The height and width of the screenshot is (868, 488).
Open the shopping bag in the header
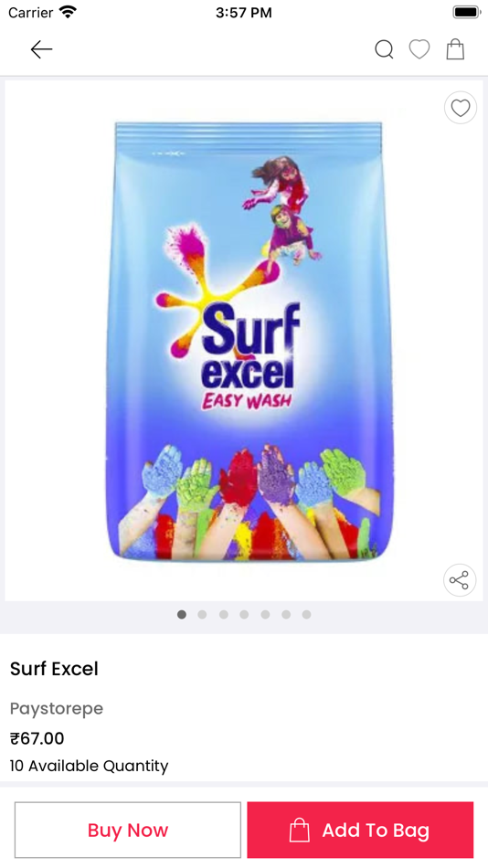(x=455, y=49)
